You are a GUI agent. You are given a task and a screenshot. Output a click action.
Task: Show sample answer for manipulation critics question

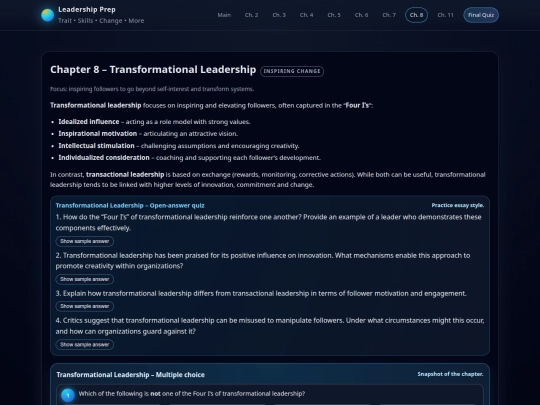[85, 344]
